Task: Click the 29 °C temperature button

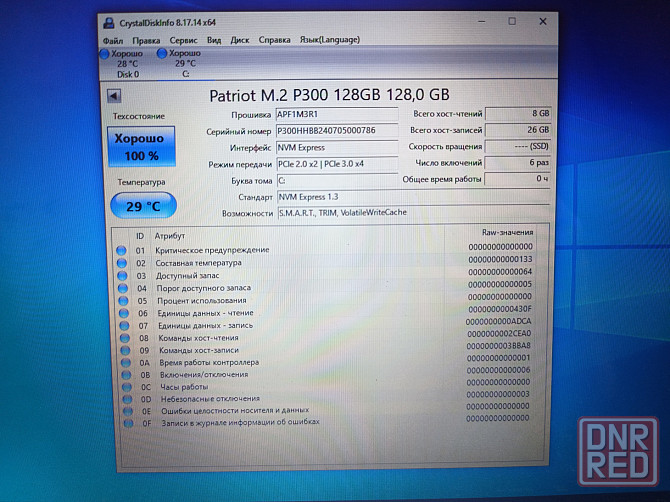Action: [x=143, y=206]
